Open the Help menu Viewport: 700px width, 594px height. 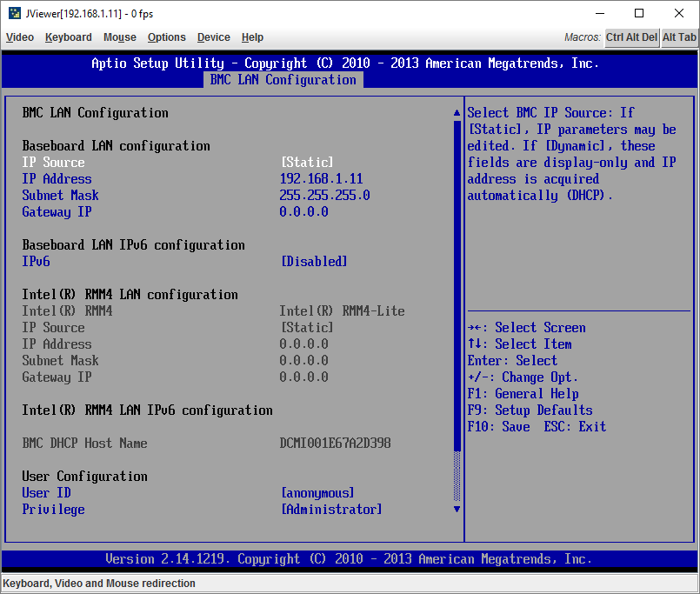point(252,37)
